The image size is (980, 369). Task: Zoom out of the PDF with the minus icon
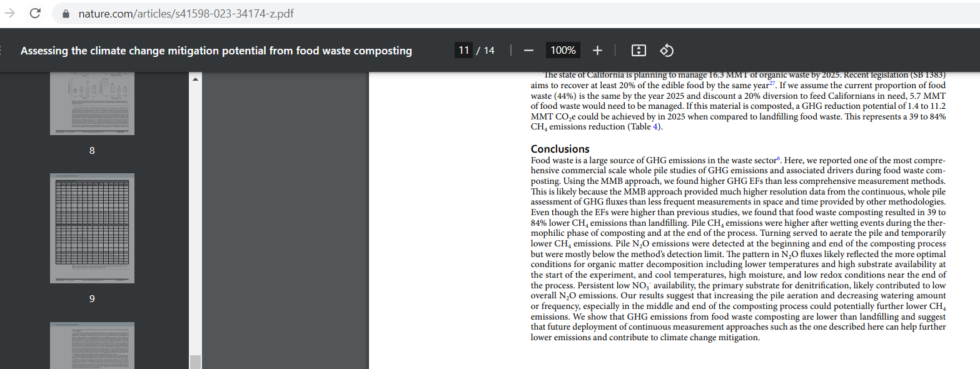528,50
